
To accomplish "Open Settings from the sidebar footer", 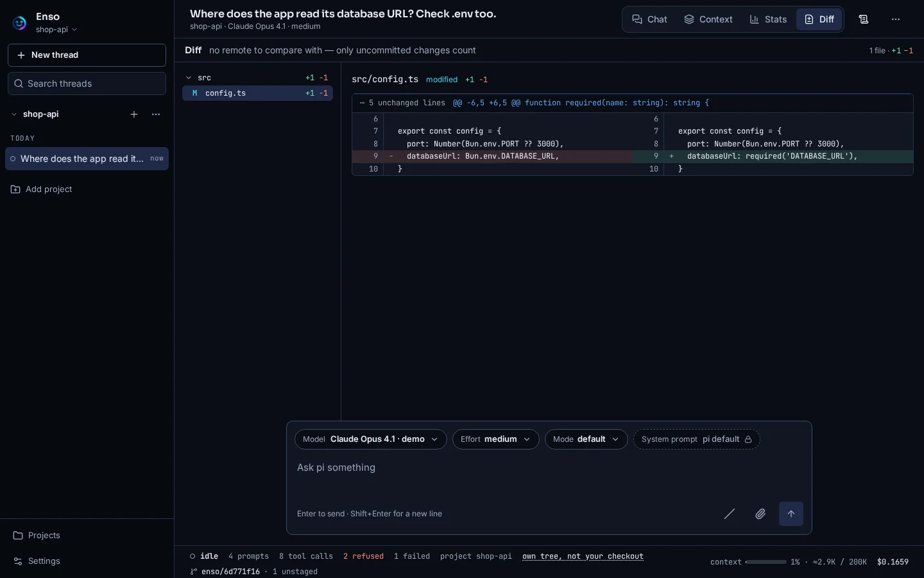I will tap(37, 561).
